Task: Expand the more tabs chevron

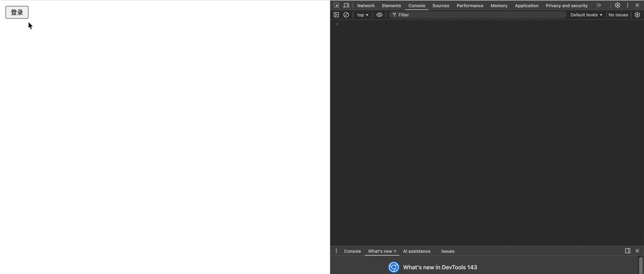Action: [598, 5]
